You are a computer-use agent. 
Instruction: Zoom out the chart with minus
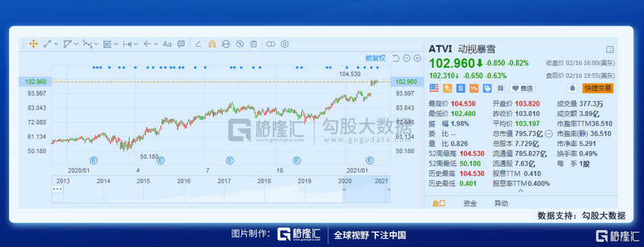coord(406,58)
